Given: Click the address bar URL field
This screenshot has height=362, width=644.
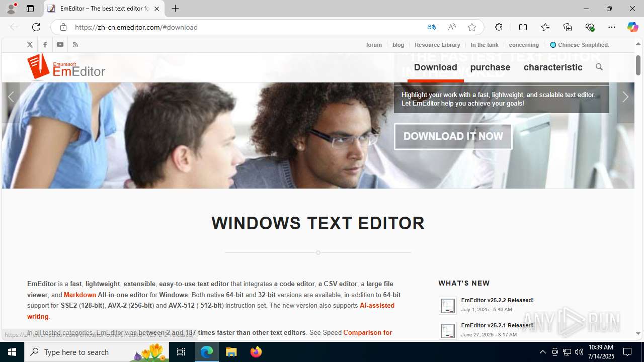Looking at the screenshot, I should pos(247,27).
